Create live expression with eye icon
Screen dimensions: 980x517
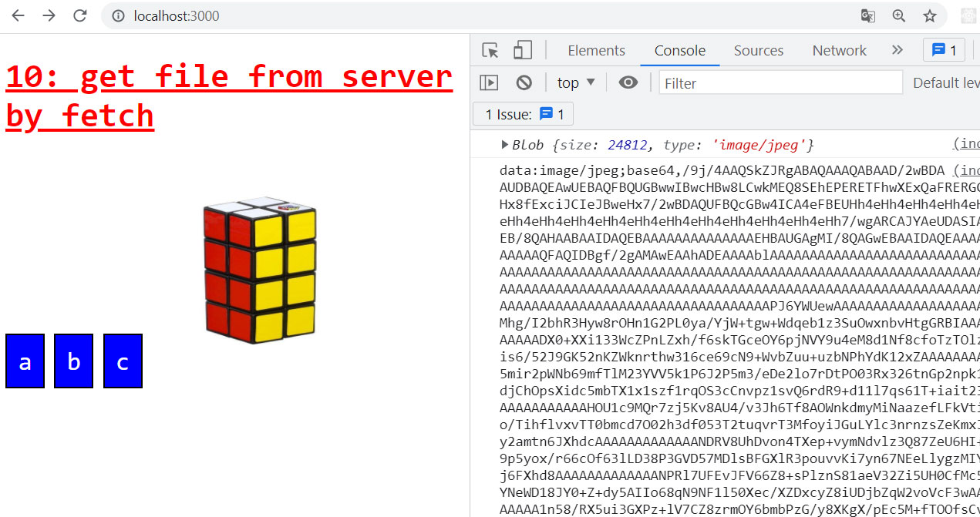tap(628, 82)
